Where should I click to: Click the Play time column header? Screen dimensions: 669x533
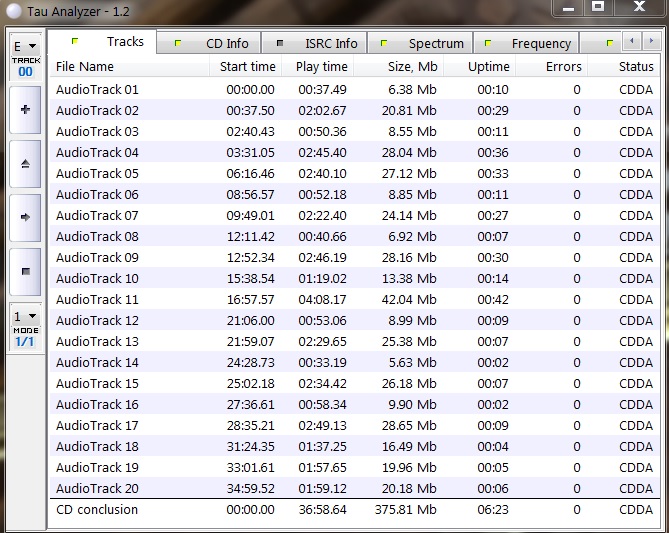pyautogui.click(x=320, y=67)
